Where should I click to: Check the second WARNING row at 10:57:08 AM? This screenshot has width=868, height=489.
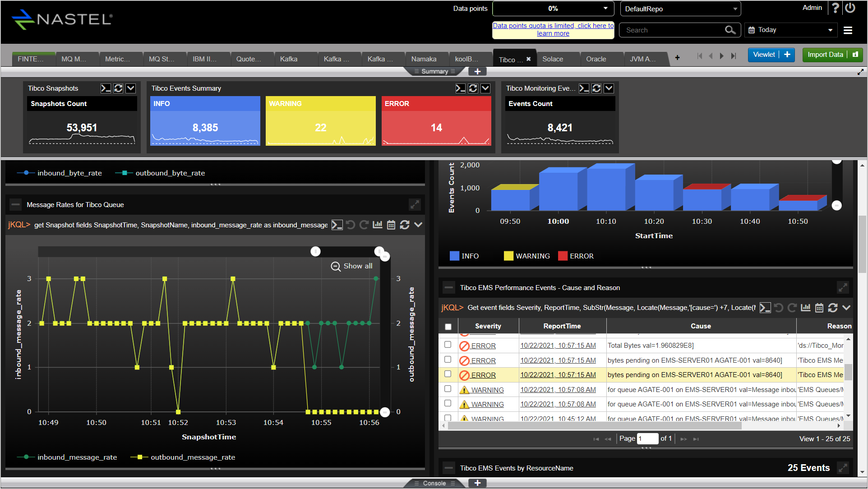tap(448, 403)
